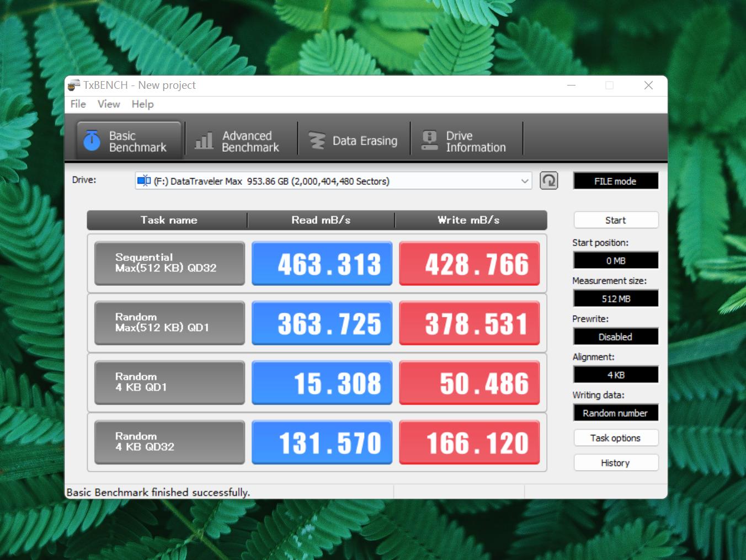This screenshot has height=560, width=746.
Task: Open Task options
Action: coord(616,438)
